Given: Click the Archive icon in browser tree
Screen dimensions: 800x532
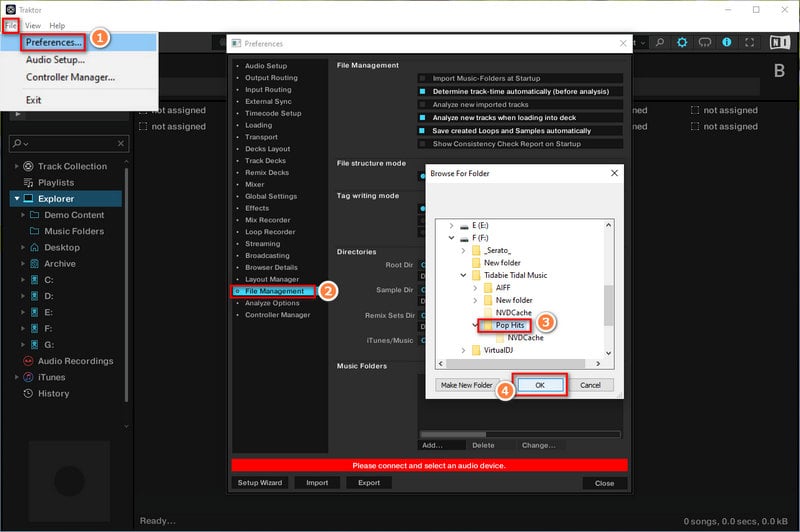Looking at the screenshot, I should click(35, 264).
